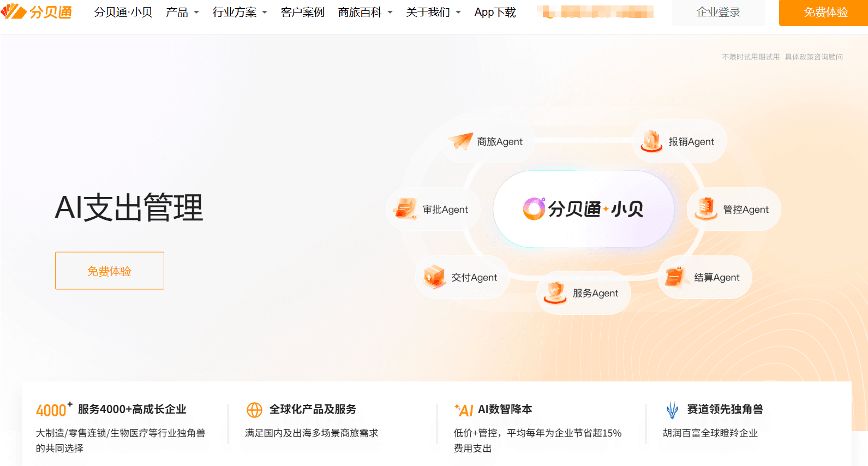Click the 交付Agent box icon
Screen dimensions: 868x466
click(x=435, y=277)
